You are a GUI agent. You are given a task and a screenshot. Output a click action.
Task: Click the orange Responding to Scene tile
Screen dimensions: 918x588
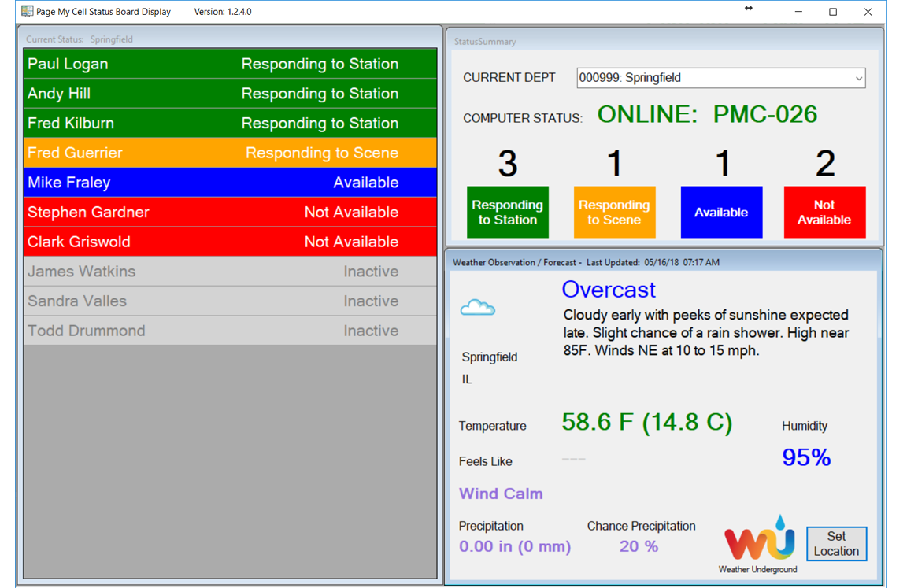(x=614, y=212)
